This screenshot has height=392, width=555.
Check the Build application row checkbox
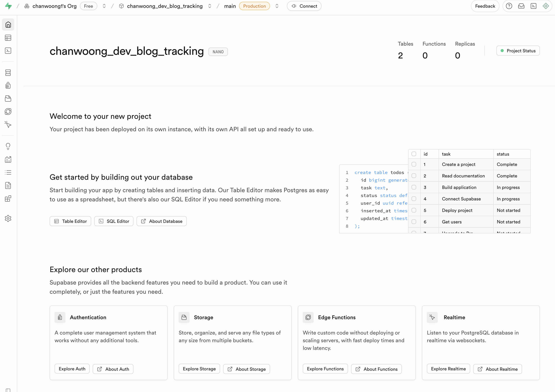coord(414,187)
